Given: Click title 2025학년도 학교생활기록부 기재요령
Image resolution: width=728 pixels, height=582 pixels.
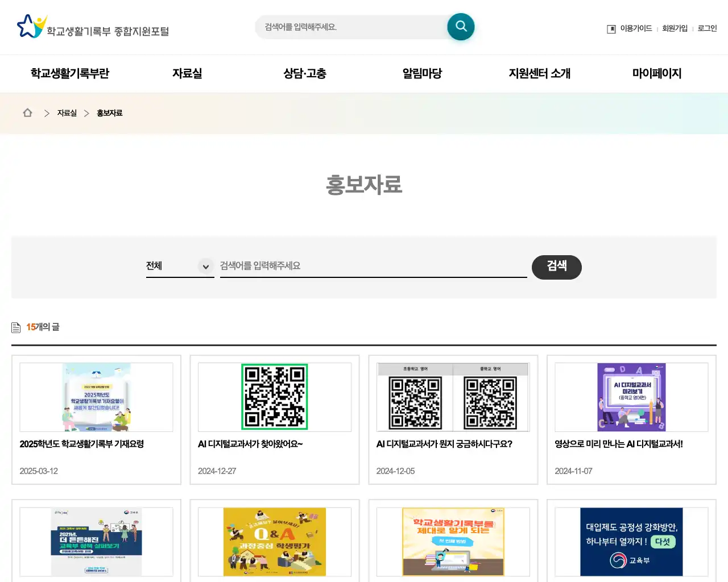Looking at the screenshot, I should tap(81, 444).
